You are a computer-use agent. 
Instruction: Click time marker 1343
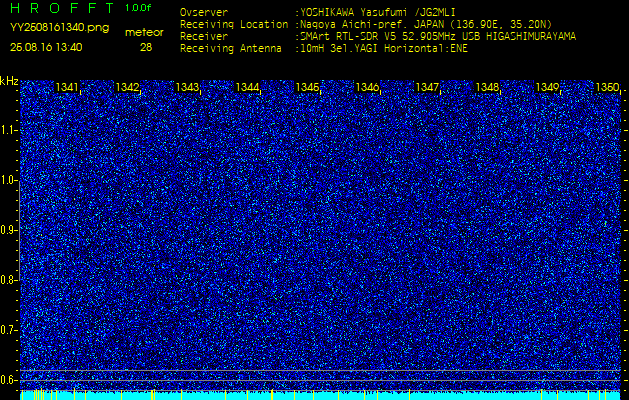tap(187, 87)
